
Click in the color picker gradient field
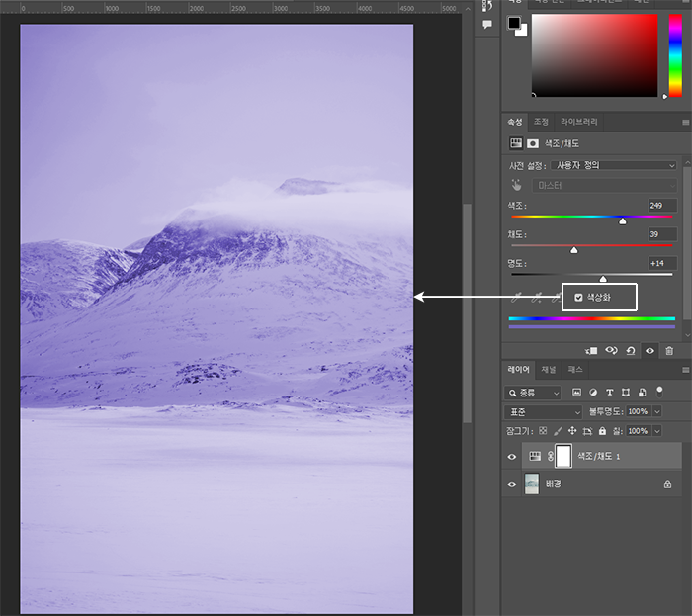(x=594, y=55)
